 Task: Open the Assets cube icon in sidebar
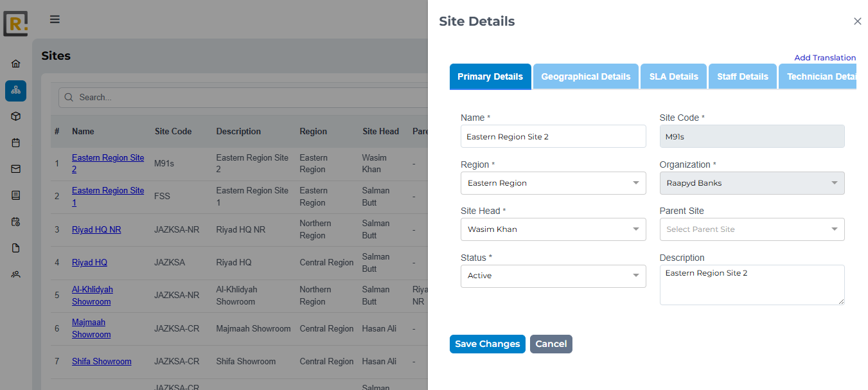pyautogui.click(x=15, y=116)
